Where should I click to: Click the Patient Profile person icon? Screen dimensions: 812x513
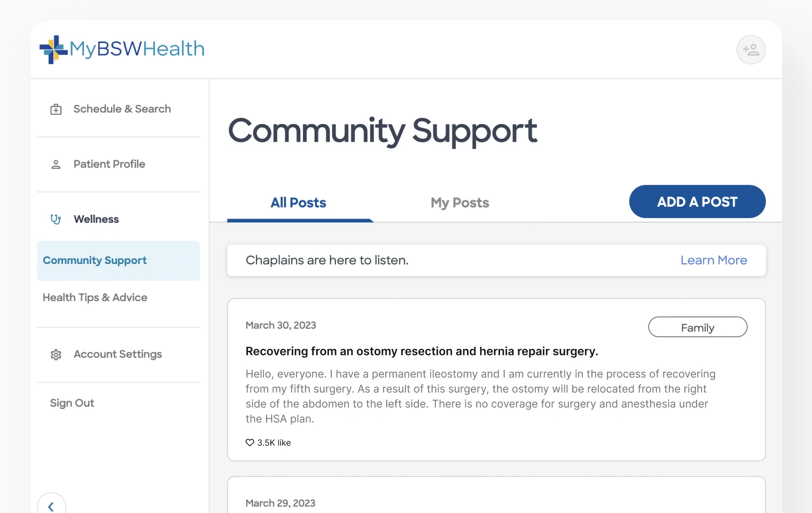[56, 165]
